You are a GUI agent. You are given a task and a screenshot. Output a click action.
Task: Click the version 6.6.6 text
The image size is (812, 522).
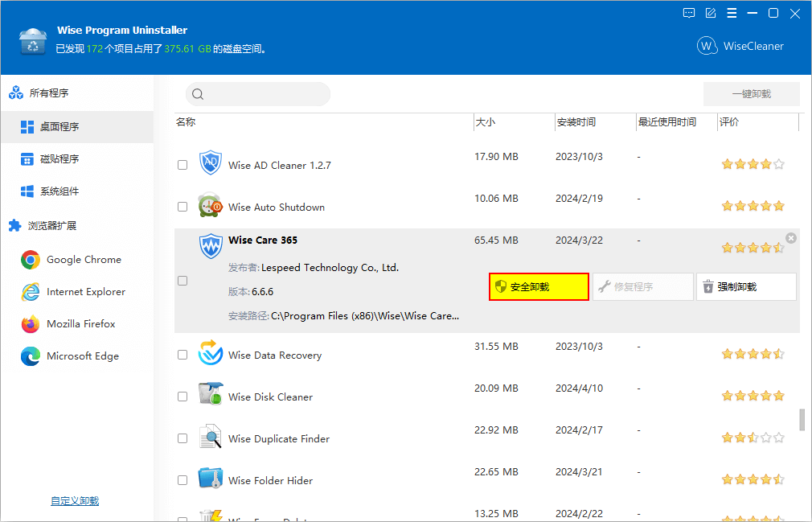tap(263, 292)
